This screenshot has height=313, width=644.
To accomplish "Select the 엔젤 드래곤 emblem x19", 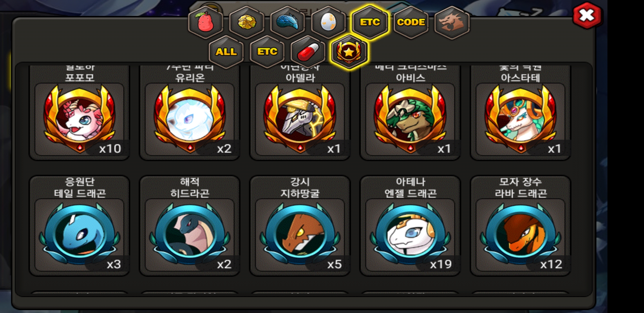I will pyautogui.click(x=410, y=226).
